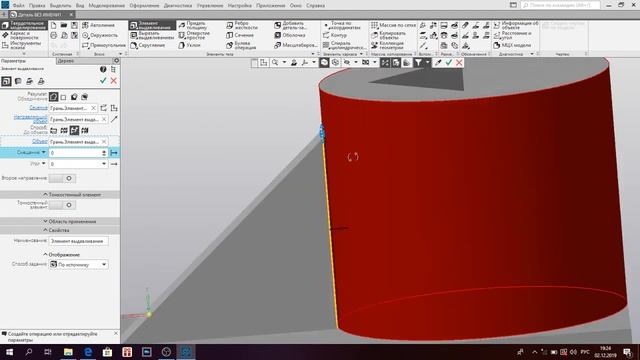Select Точка по координатам tool

click(342, 25)
